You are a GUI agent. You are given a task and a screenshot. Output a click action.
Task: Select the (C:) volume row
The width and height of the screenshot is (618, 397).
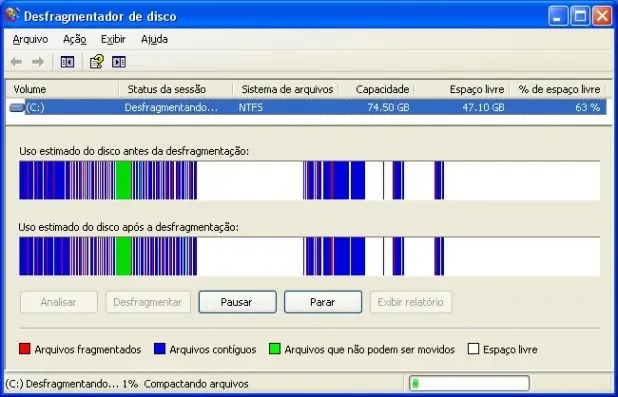pyautogui.click(x=307, y=107)
